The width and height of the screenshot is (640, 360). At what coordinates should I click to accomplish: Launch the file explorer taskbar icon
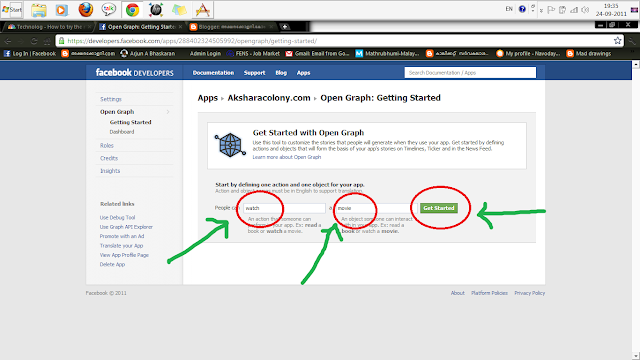(x=39, y=10)
